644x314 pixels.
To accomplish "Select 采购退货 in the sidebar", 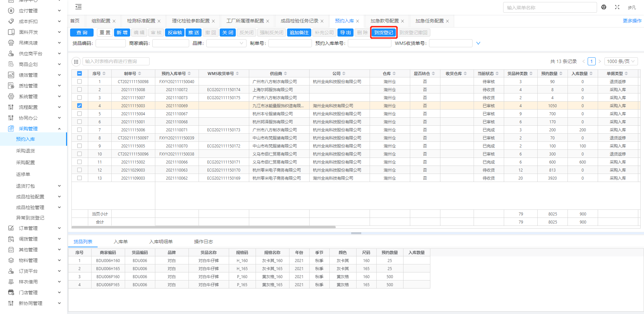I will coord(25,151).
